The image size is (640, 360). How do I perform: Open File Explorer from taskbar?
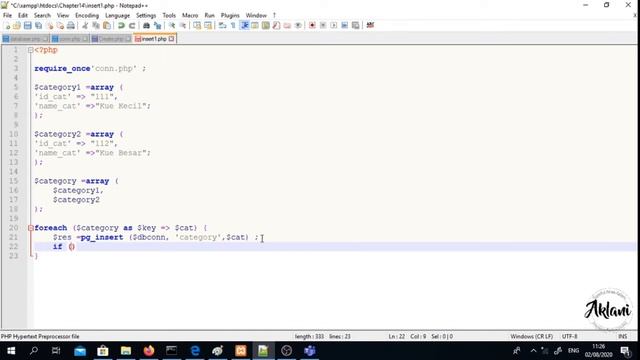(126, 351)
